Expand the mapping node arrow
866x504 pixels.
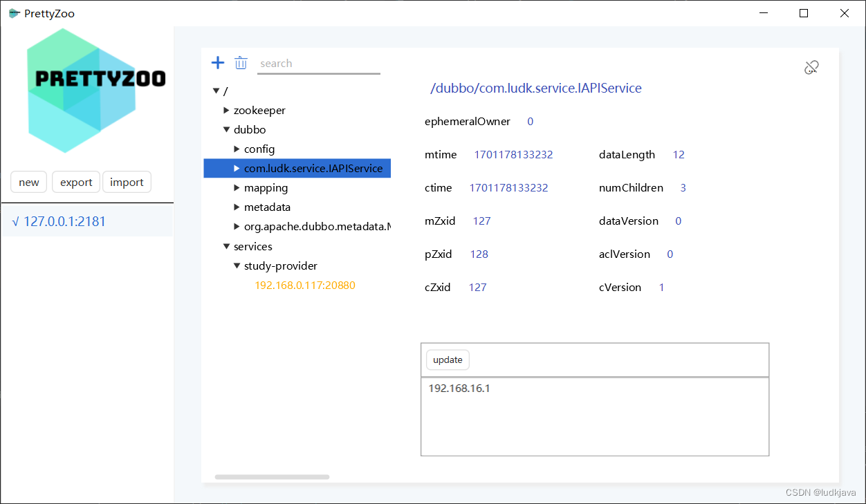tap(237, 187)
